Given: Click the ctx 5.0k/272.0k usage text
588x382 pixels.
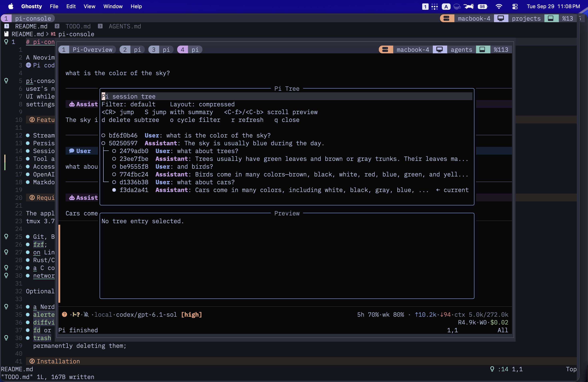Looking at the screenshot, I should click(481, 314).
